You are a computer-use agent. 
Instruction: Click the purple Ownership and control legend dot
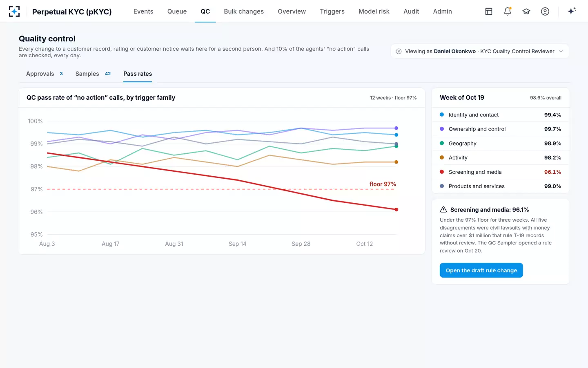click(x=442, y=129)
